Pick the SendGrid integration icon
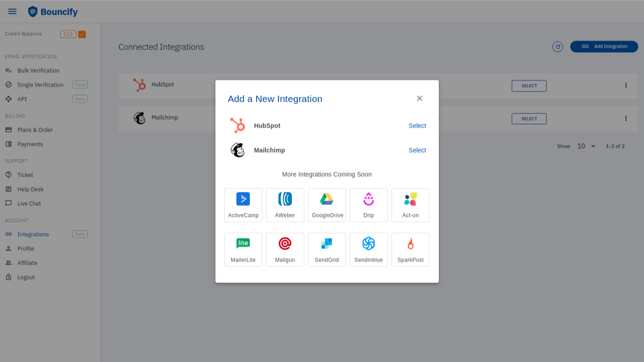Viewport: 644px width, 362px height. click(x=326, y=249)
